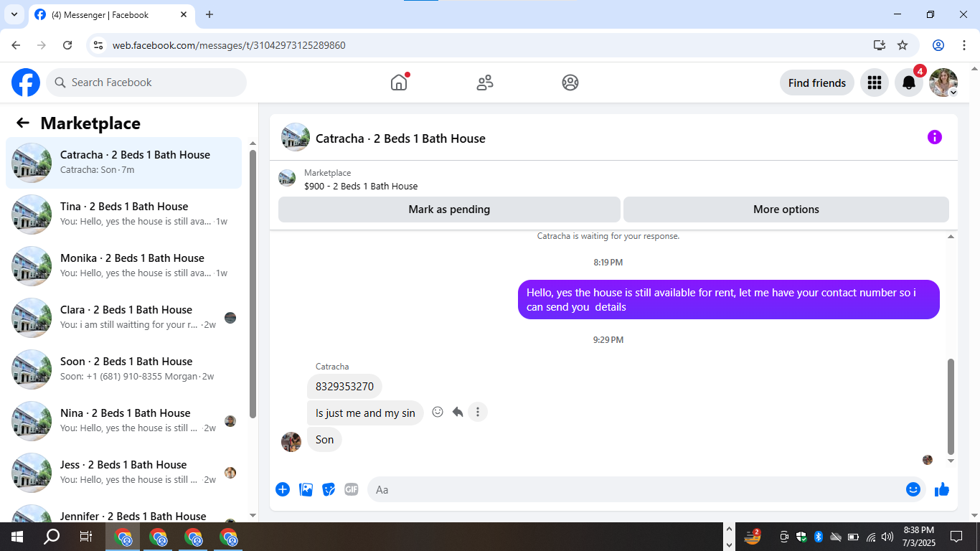Open more actions plus icon in composer

click(x=283, y=489)
